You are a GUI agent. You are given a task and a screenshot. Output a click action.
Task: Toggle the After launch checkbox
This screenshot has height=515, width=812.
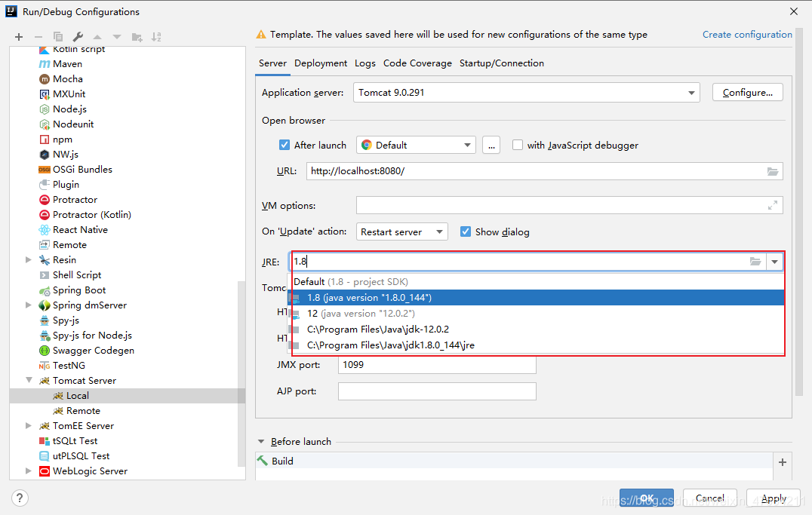[285, 145]
